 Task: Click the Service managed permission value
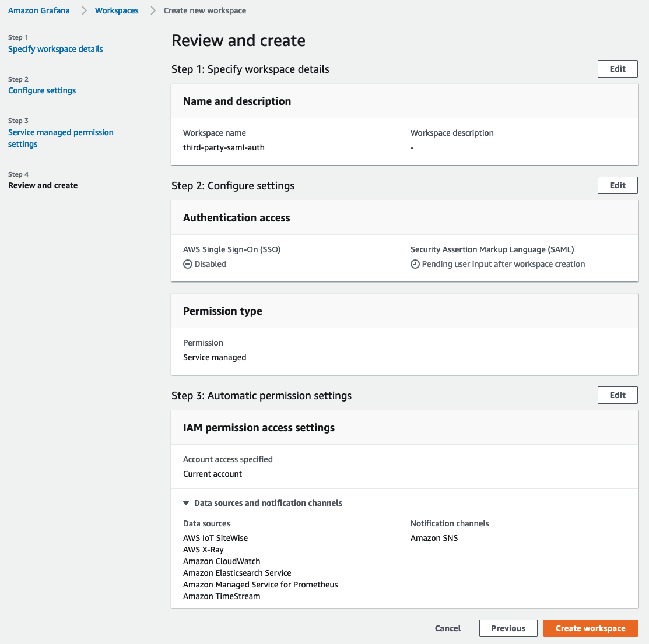[215, 357]
